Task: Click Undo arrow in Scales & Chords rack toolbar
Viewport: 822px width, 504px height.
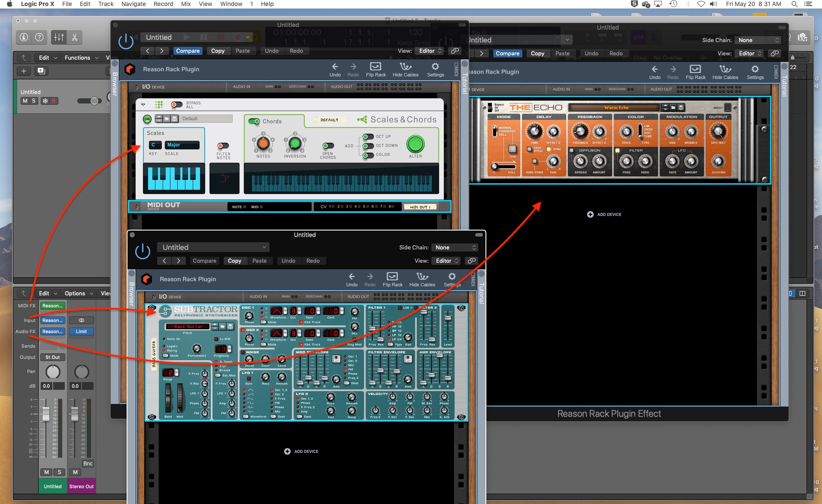Action: (x=335, y=67)
